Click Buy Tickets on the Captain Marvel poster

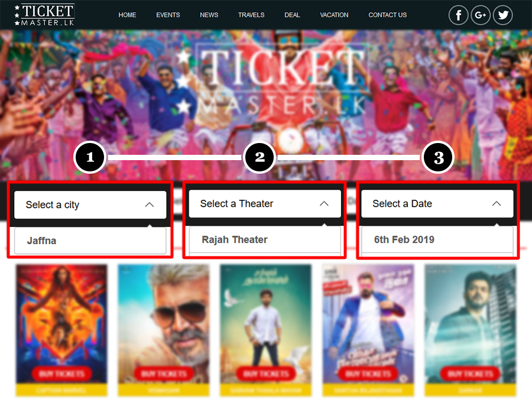(x=61, y=373)
